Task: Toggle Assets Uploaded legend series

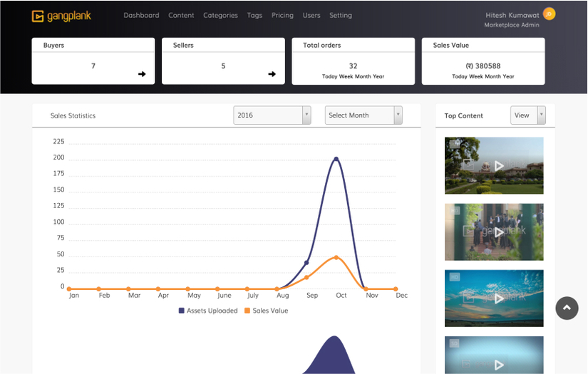Action: [x=208, y=311]
